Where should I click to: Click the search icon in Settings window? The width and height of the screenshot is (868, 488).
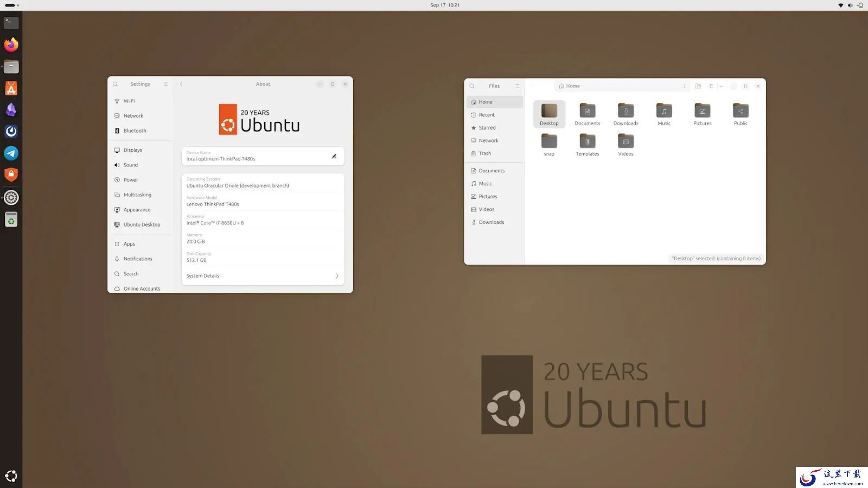tap(116, 84)
